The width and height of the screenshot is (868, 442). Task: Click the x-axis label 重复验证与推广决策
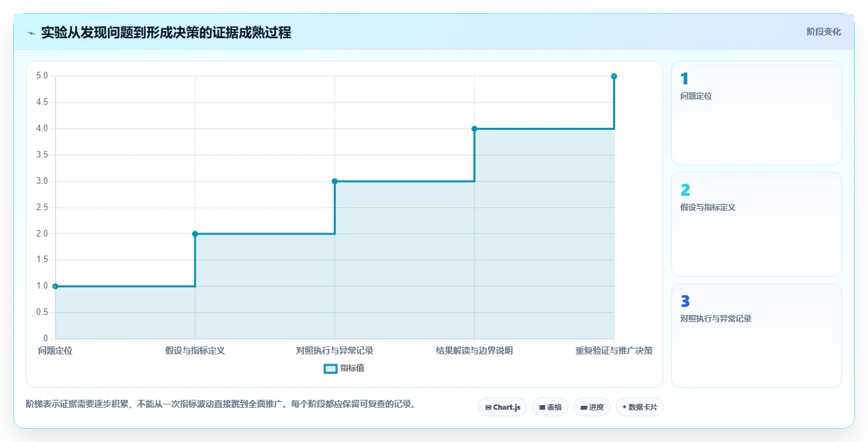pyautogui.click(x=614, y=350)
